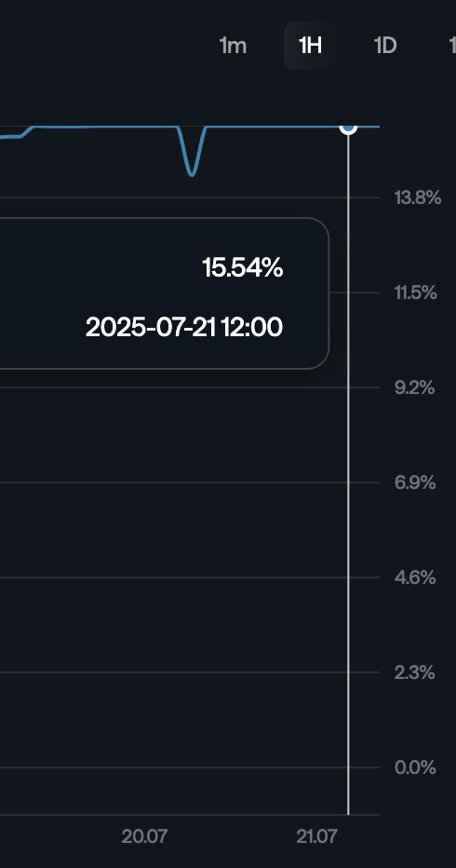Click the 20.07 date label
Image resolution: width=456 pixels, height=868 pixels.
pyautogui.click(x=144, y=836)
